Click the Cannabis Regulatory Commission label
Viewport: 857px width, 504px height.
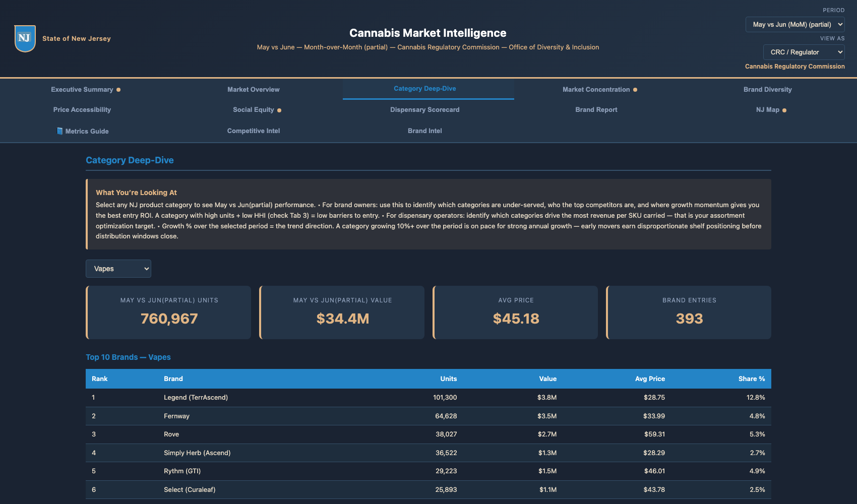coord(795,66)
